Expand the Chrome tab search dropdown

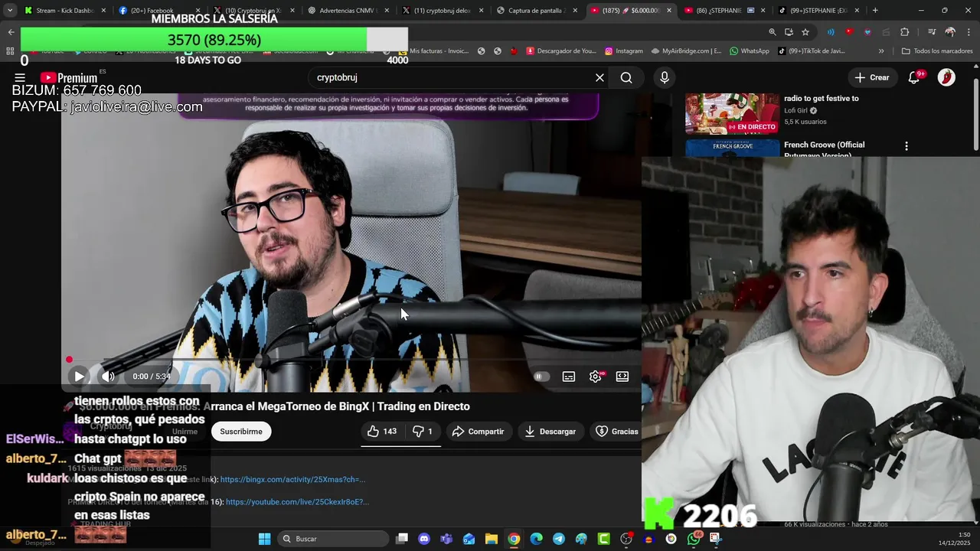[x=9, y=11]
